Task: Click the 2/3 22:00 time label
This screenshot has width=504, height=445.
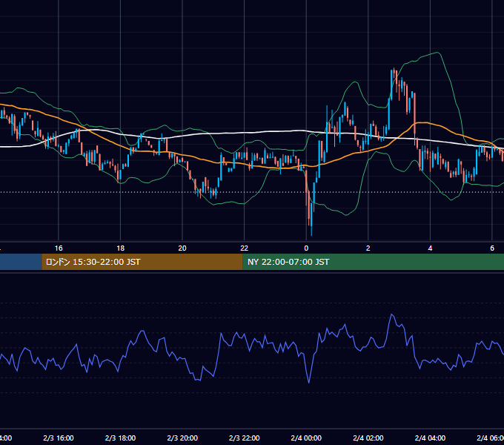Action: coord(245,438)
